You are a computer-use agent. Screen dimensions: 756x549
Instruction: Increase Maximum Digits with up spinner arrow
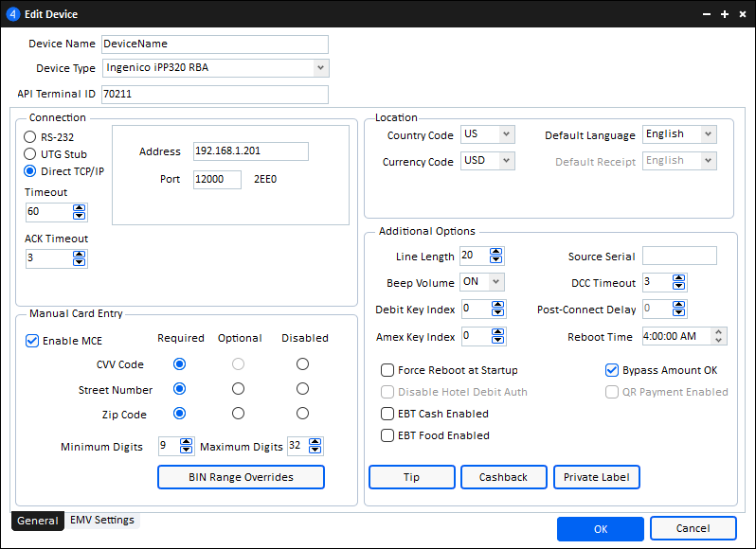(316, 442)
